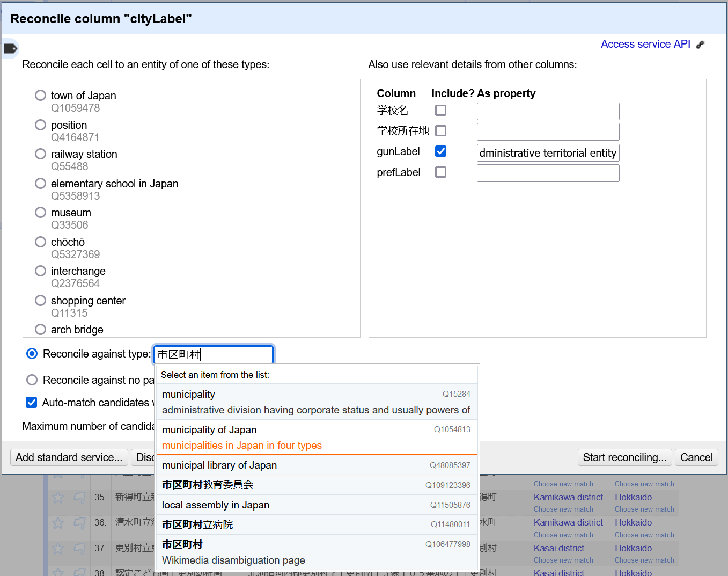
Task: Click Add standard service button
Action: tap(69, 457)
